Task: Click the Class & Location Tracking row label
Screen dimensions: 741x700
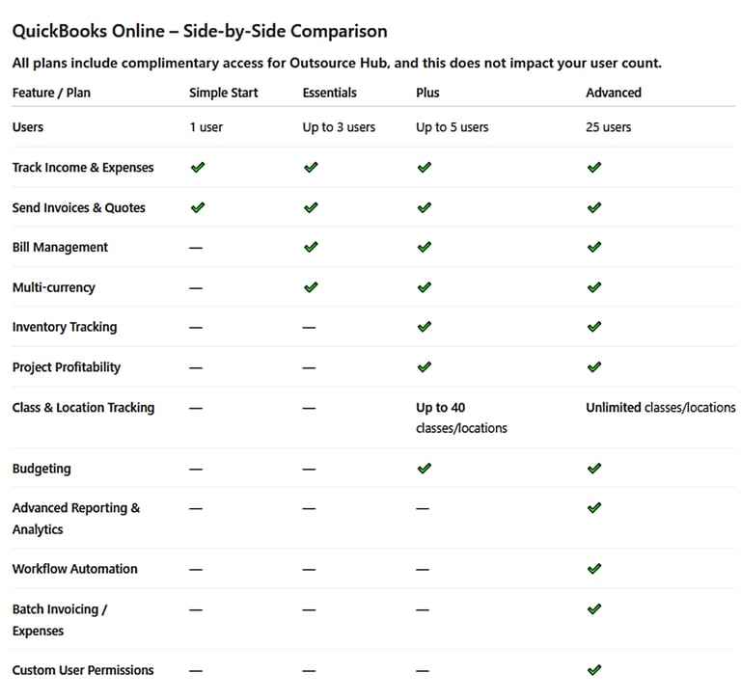Action: (x=83, y=408)
